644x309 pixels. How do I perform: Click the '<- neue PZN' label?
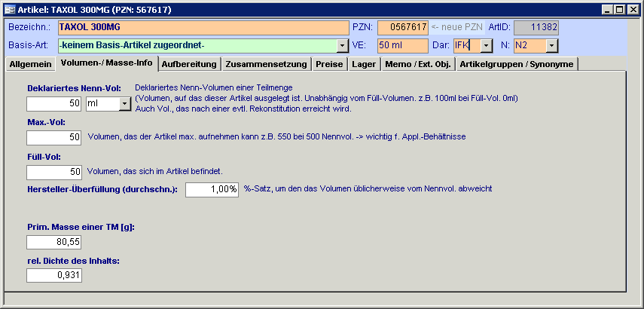coord(456,28)
